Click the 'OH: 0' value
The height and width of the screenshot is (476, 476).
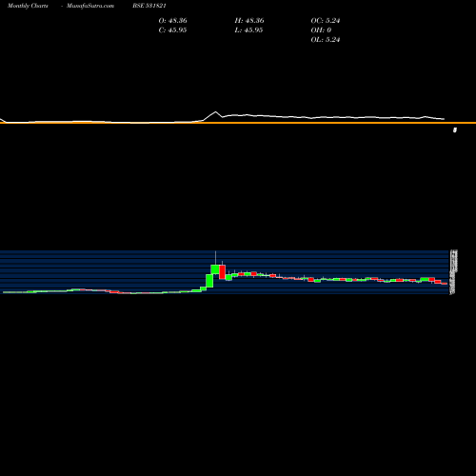point(321,30)
